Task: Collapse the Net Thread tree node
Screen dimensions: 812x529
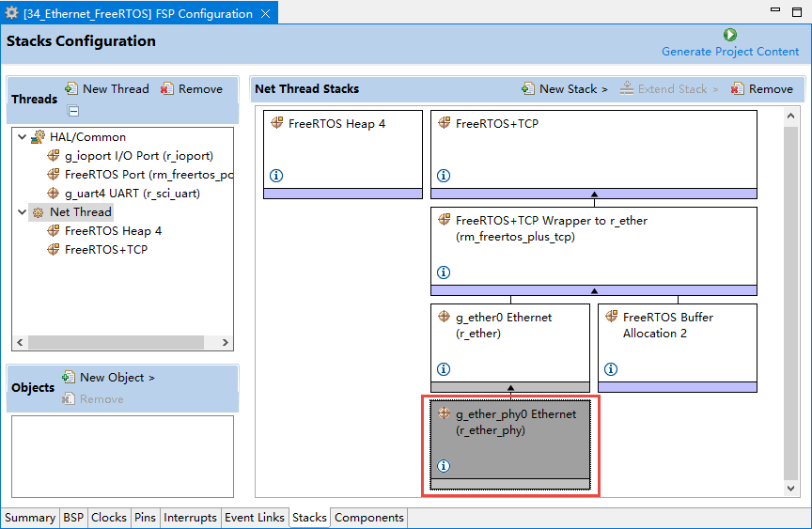Action: click(x=22, y=212)
